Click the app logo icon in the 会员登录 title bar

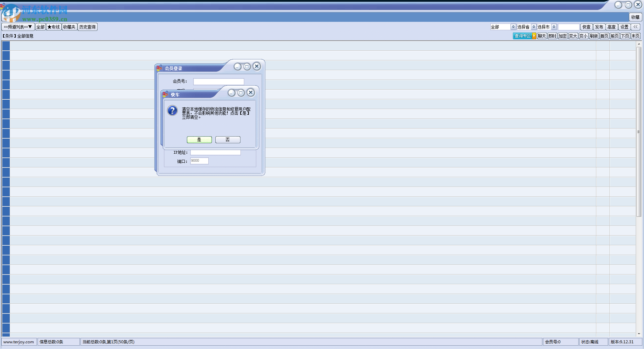(x=159, y=68)
